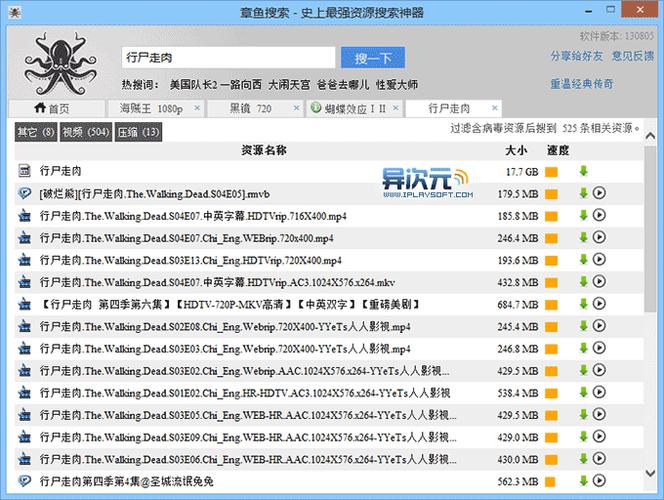
Task: Click the 分享给好友 link
Action: coord(576,56)
